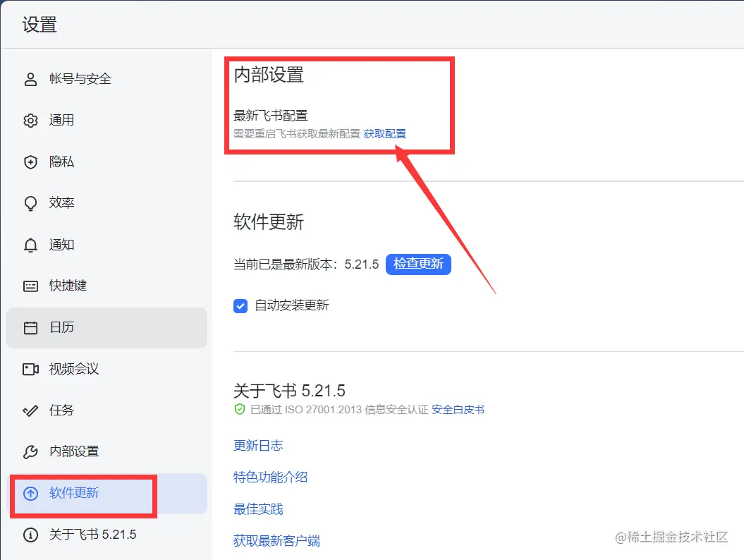Click the 检查更新 button
Viewport: 744px width, 560px height.
[418, 264]
